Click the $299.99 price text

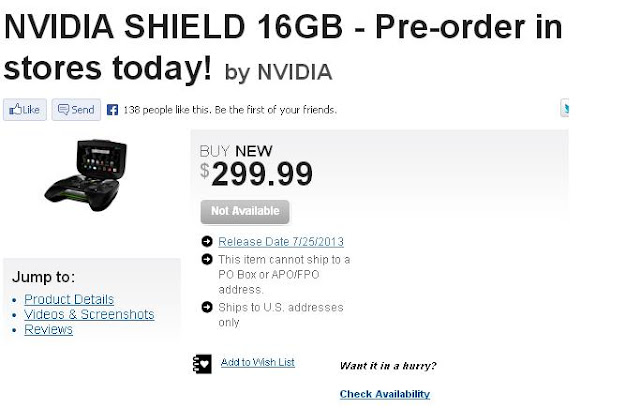256,174
